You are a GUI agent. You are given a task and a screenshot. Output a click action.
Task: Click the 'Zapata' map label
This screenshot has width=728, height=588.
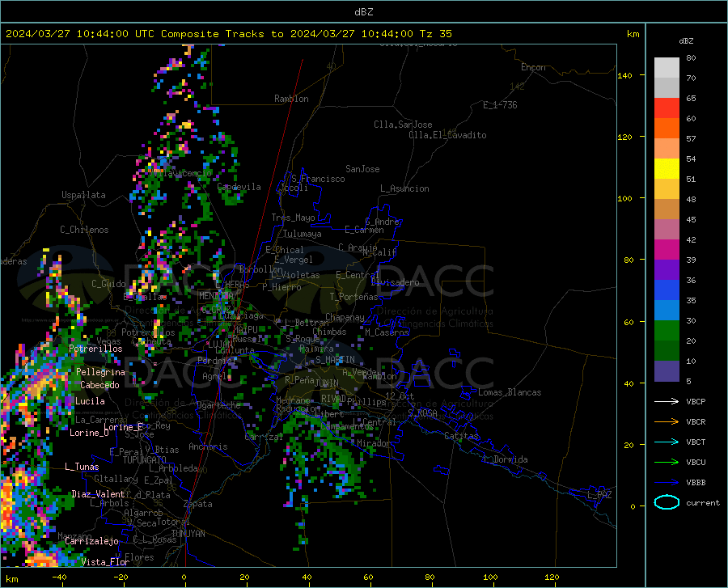[198, 504]
